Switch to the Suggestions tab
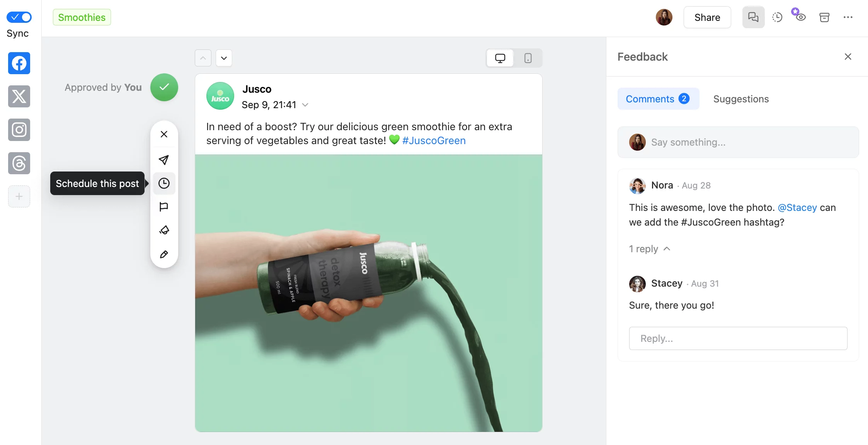This screenshot has height=445, width=868. pos(741,99)
